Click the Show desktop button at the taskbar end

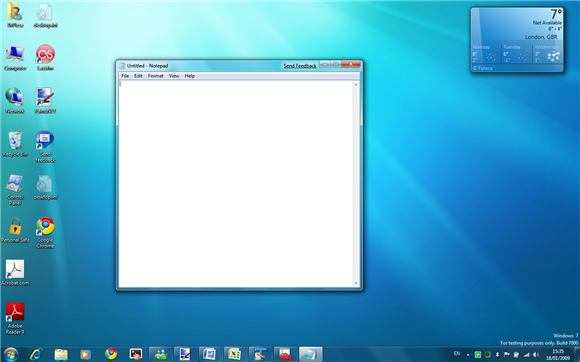(x=577, y=355)
